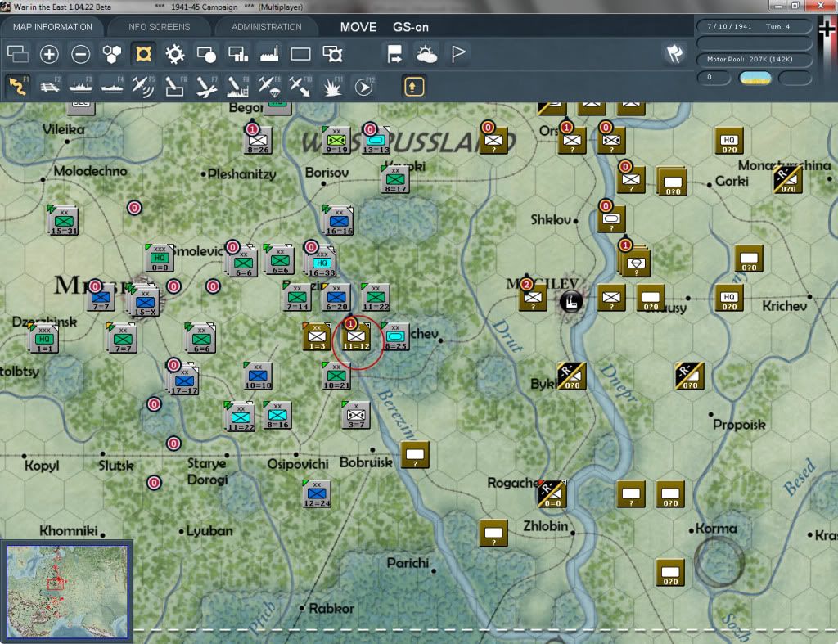Viewport: 838px width, 644px height.
Task: Select the unit counter labeled 9=19
Action: point(336,141)
